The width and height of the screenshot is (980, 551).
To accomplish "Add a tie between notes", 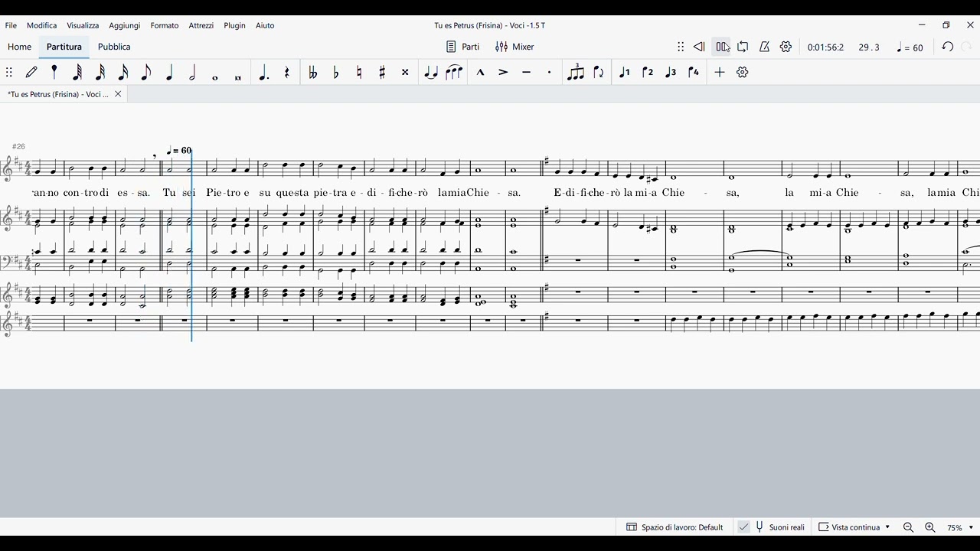I will click(431, 72).
